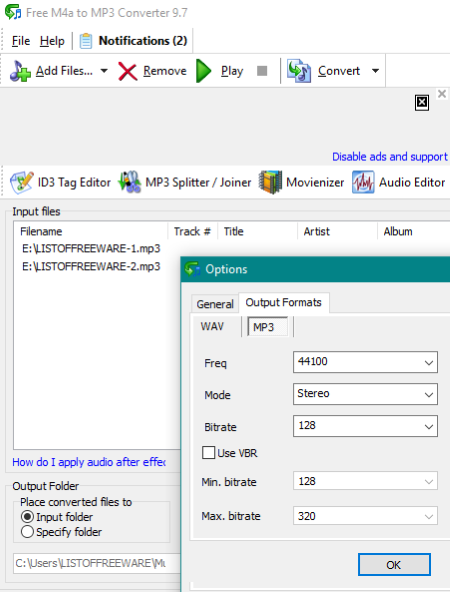The width and height of the screenshot is (450, 592).
Task: Click the Options dialog title icon
Action: click(193, 269)
